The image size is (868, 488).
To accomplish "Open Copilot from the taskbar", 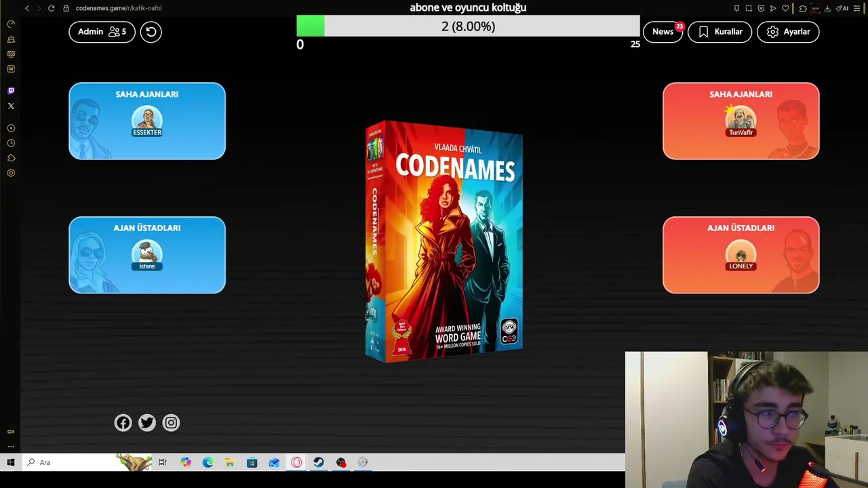I will click(x=186, y=462).
